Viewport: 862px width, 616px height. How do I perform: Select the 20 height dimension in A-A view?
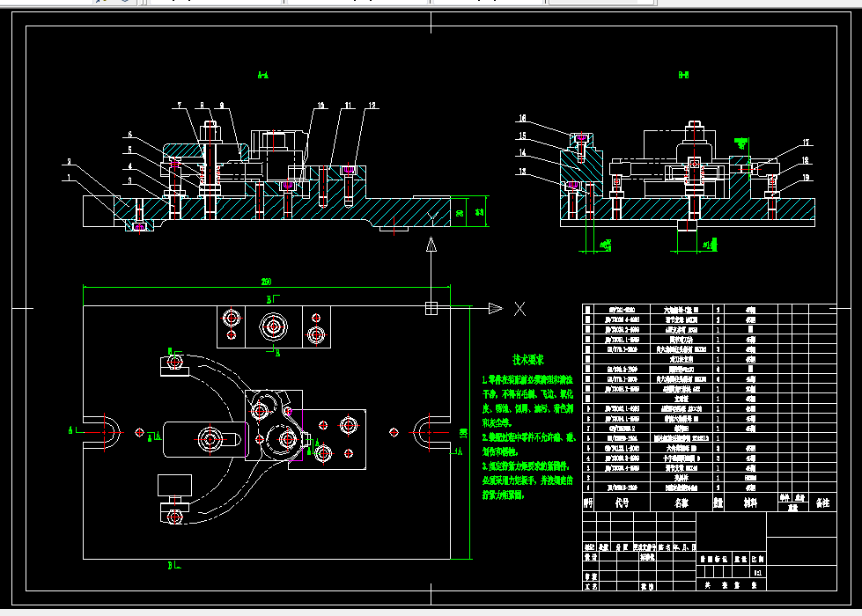pos(460,214)
